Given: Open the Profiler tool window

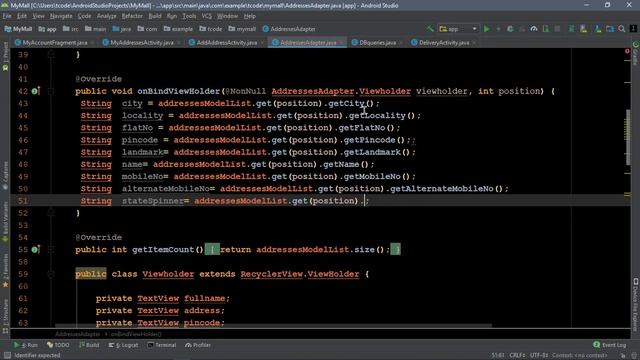Looking at the screenshot, I should pos(198,345).
